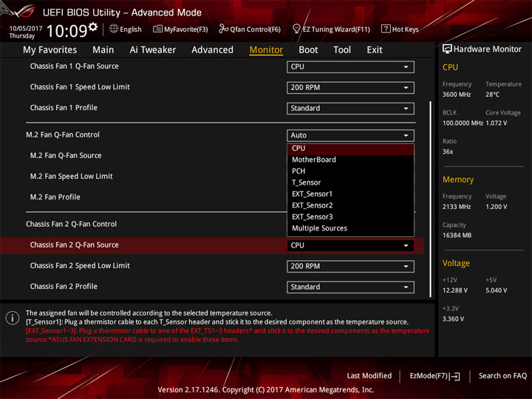Select M.2 Fan Profile label
The image size is (532, 399).
(x=55, y=197)
